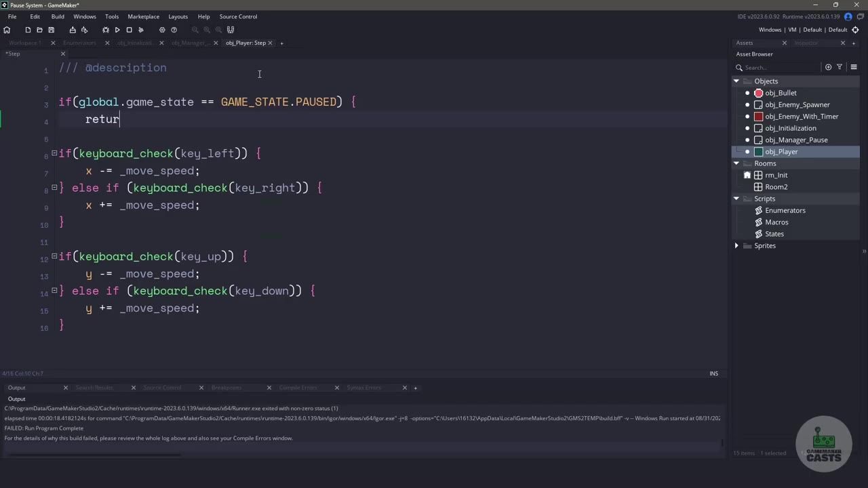Run the game with play icon
The height and width of the screenshot is (488, 868).
pos(117,30)
